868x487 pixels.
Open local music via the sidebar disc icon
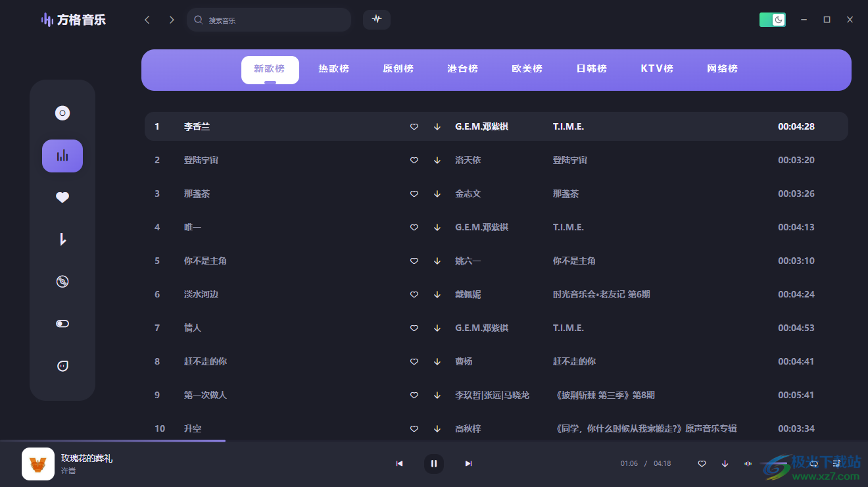pyautogui.click(x=62, y=281)
